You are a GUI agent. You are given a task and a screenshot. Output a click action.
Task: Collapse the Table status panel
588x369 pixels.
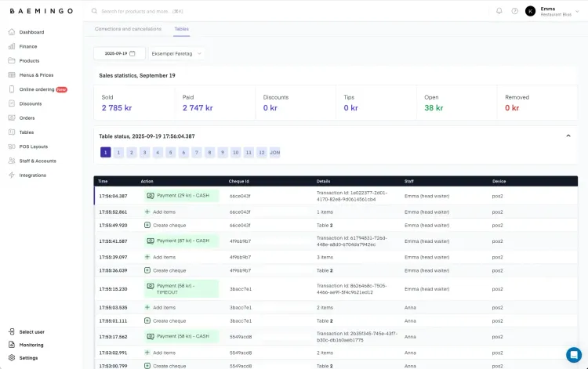click(568, 136)
